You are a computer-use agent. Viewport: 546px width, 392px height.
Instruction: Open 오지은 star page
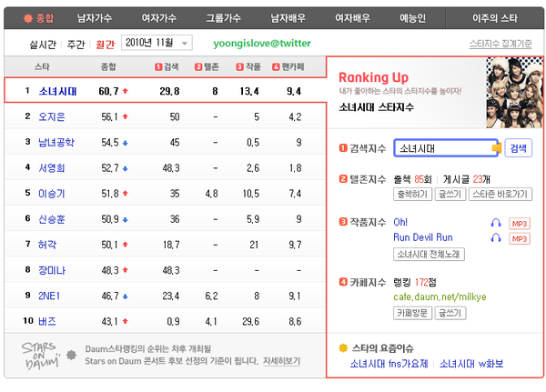click(52, 116)
